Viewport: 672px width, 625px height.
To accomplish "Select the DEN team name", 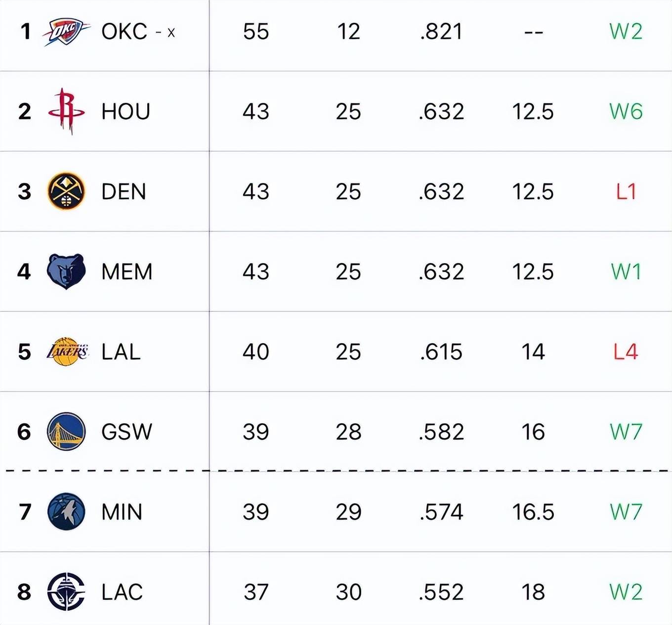I will point(124,191).
